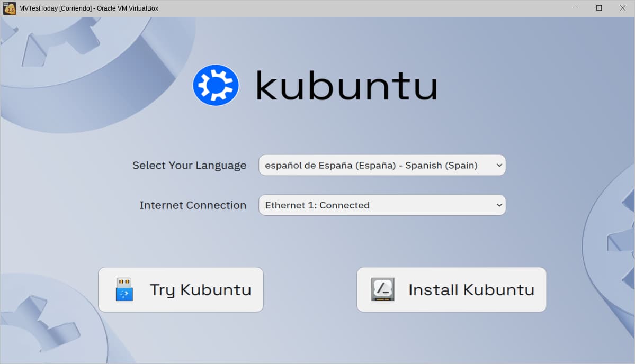
Task: Click the MVTestToday window title text
Action: point(88,8)
